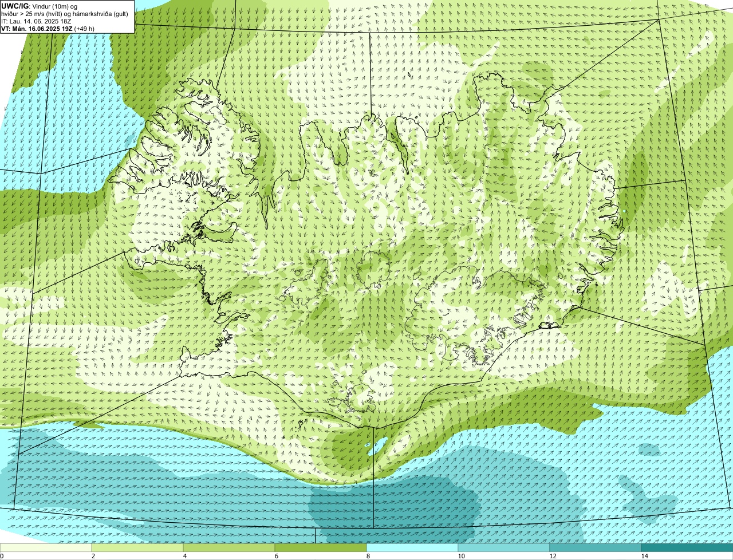733x560 pixels.
Task: Click the 0–2 m/s pale yellow legend swatch
Action: click(46, 548)
